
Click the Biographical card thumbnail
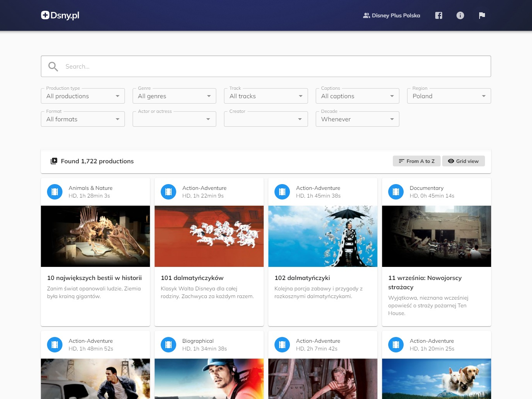coord(209,379)
